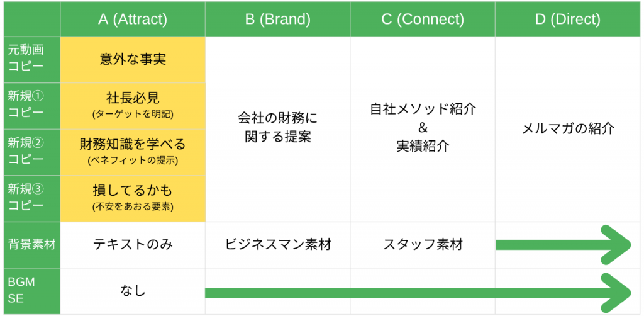Viewport: 644px width, 316px height.
Task: Select the 自社メソッド紹介 & 実績紹介 cell
Action: pos(423,130)
